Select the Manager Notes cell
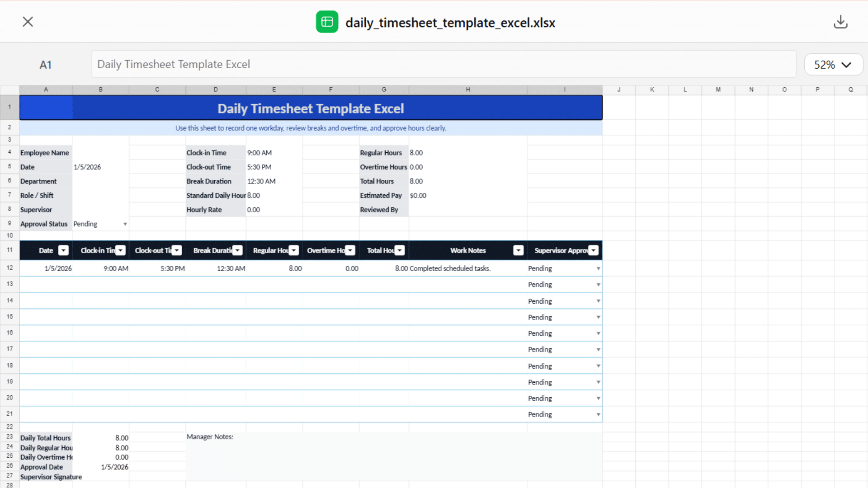 click(394, 456)
